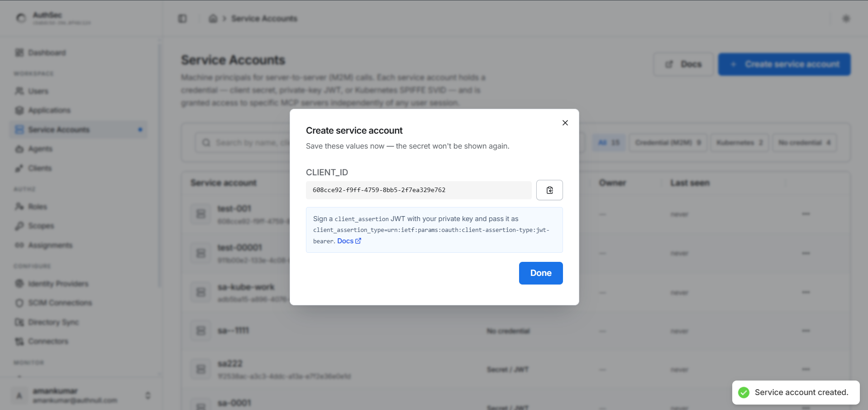The width and height of the screenshot is (868, 410).
Task: Click the sa-kube-work service account name
Action: pyautogui.click(x=246, y=287)
